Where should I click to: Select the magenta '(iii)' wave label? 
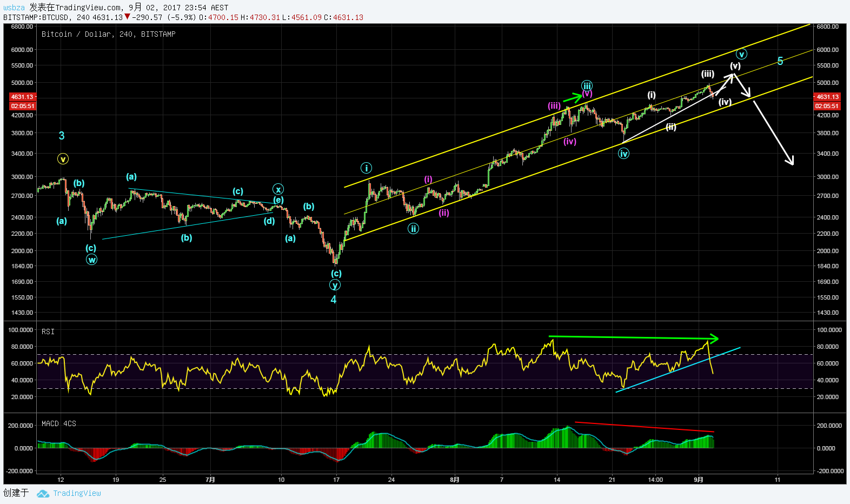pos(554,106)
